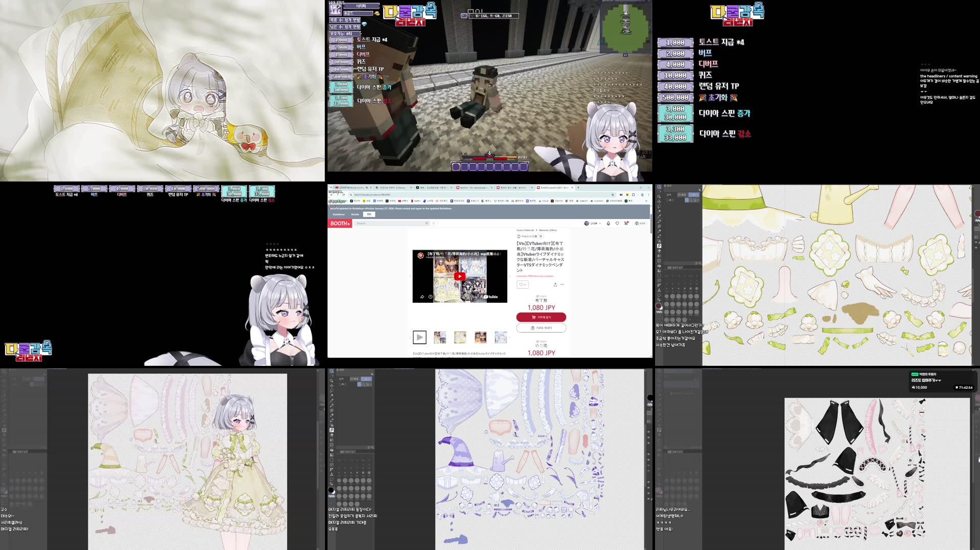
Task: Click '토스트 지급 #4' in the top-right black overlay
Action: pyautogui.click(x=722, y=42)
